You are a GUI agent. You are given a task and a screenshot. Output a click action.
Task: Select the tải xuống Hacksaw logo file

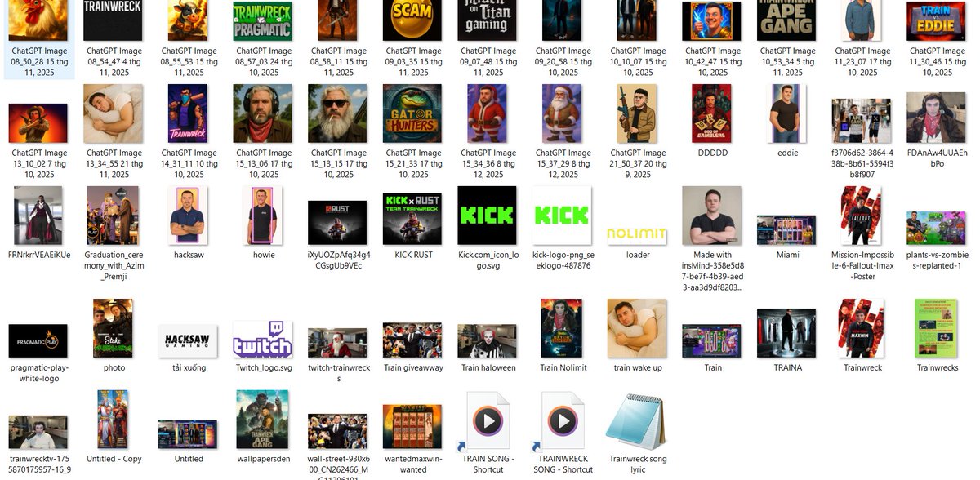click(189, 340)
